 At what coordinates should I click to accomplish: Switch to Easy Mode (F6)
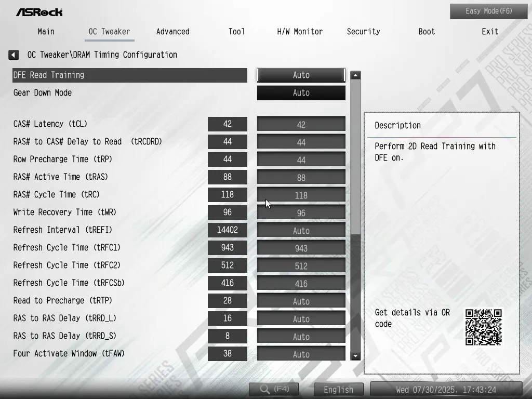pyautogui.click(x=488, y=11)
